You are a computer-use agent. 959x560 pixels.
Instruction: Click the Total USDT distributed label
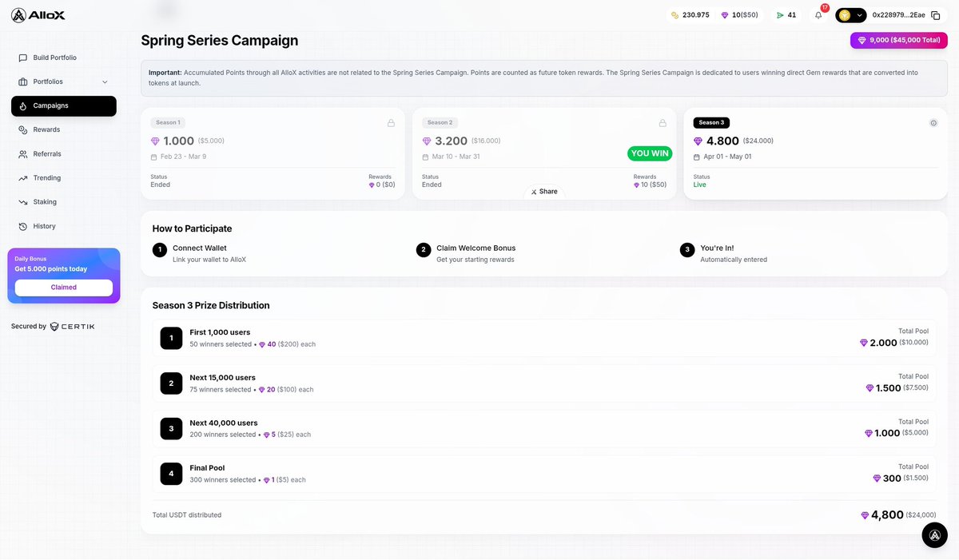(x=187, y=515)
